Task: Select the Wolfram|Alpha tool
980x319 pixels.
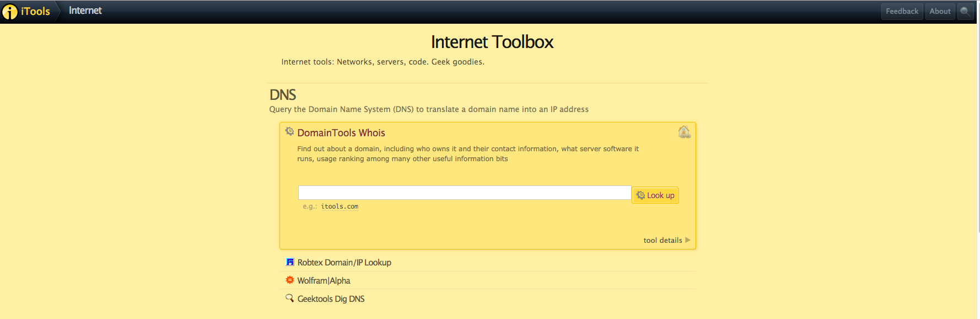Action: pyautogui.click(x=324, y=281)
